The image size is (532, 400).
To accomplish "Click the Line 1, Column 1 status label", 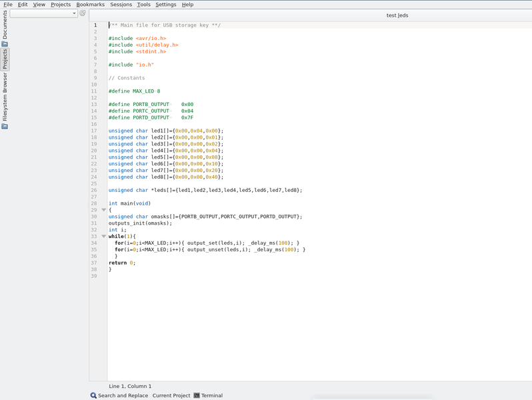I will click(x=130, y=386).
